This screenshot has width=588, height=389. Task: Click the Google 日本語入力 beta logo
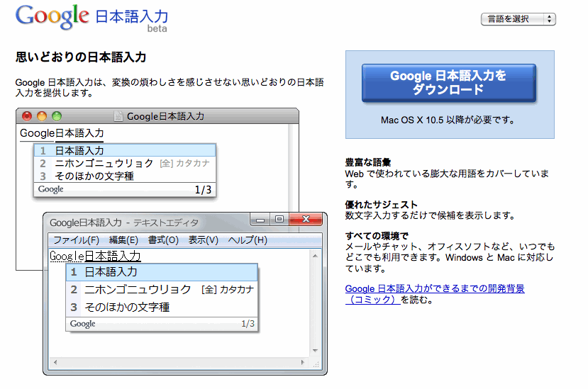pyautogui.click(x=91, y=18)
